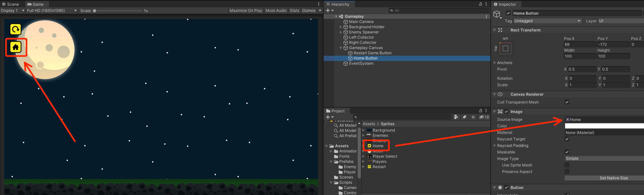This screenshot has height=195, width=644.
Task: Open the Gizmos dropdown arrow
Action: 320,11
